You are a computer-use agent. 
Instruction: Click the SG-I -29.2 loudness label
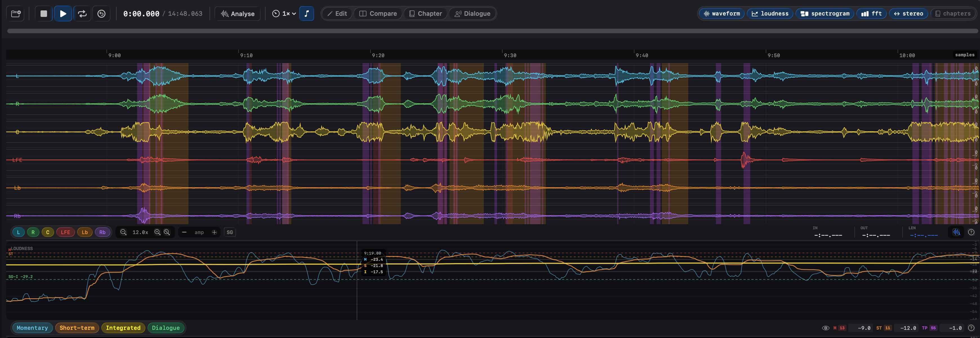point(21,277)
